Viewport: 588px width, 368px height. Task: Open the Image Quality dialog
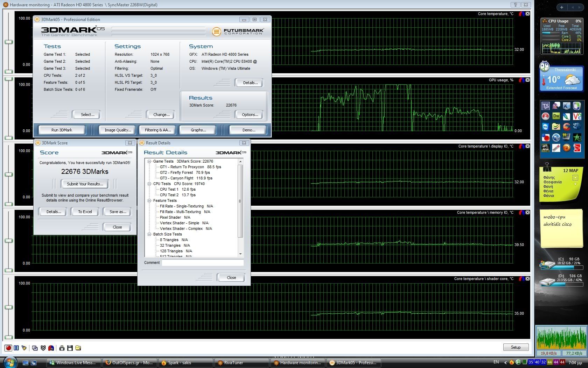(x=118, y=130)
